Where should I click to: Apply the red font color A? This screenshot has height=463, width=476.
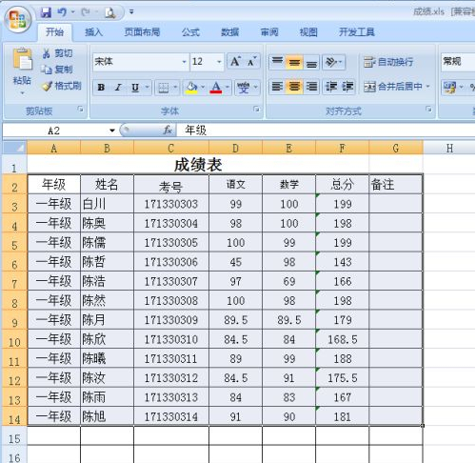pyautogui.click(x=216, y=88)
